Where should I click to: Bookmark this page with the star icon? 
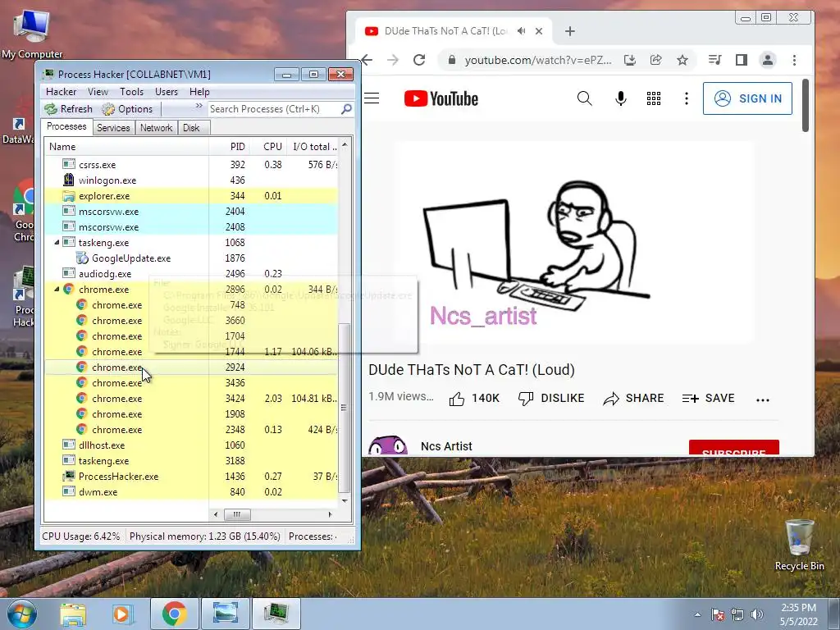(682, 60)
